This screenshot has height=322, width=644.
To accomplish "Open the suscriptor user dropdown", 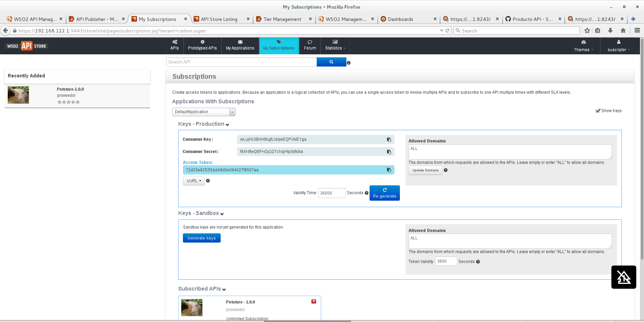I will click(x=619, y=46).
